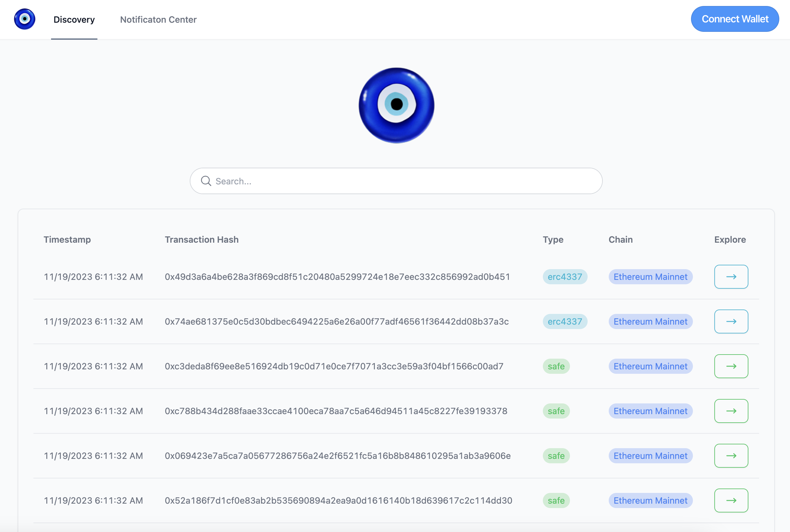This screenshot has height=532, width=790.
Task: Explore second safe transaction arrow
Action: tap(731, 411)
